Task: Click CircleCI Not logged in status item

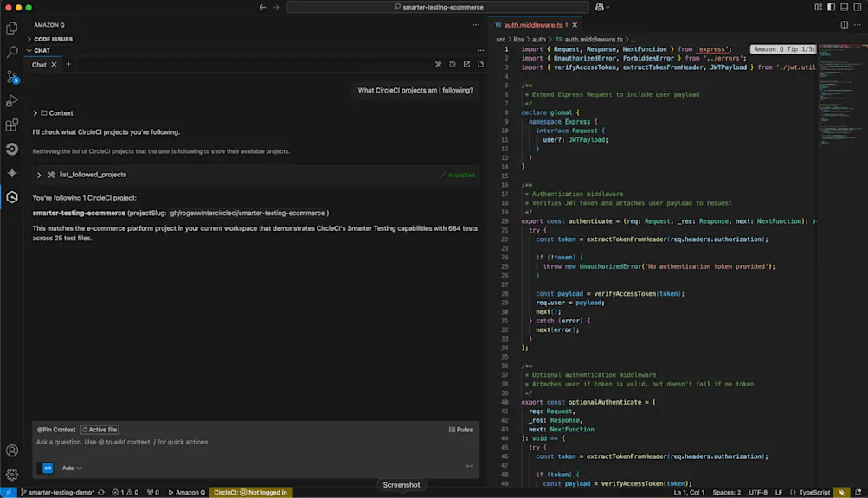Action: pos(250,492)
